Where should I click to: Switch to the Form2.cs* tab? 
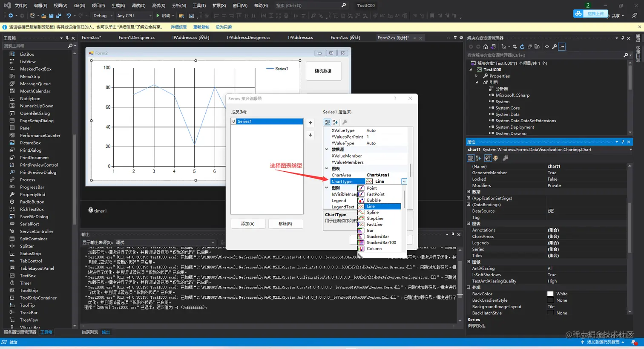coord(91,37)
